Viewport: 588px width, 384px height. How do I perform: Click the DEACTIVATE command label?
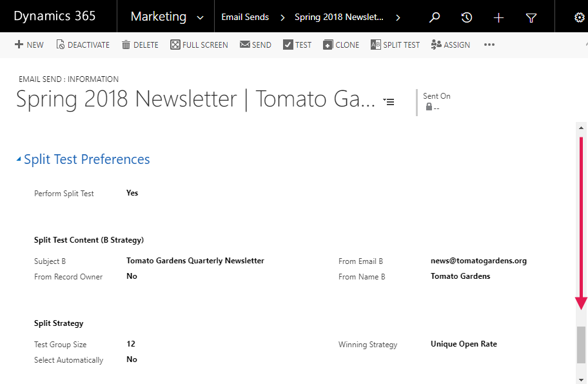tap(88, 45)
